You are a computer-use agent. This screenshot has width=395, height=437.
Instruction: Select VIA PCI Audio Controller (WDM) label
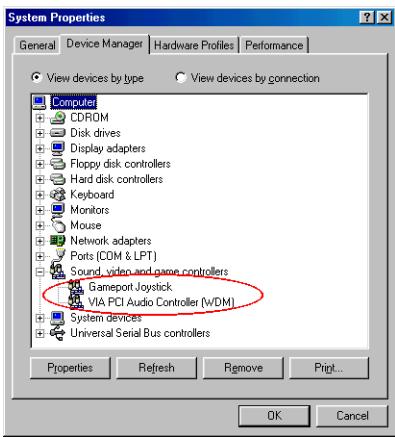161,302
